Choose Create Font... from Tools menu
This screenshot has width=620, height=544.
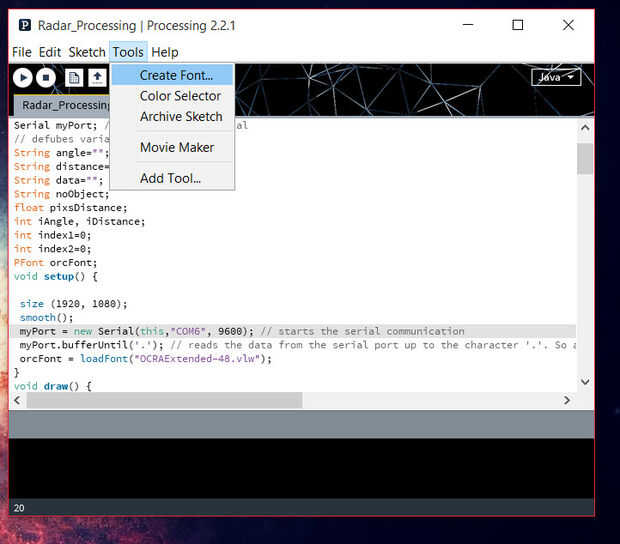pos(172,75)
